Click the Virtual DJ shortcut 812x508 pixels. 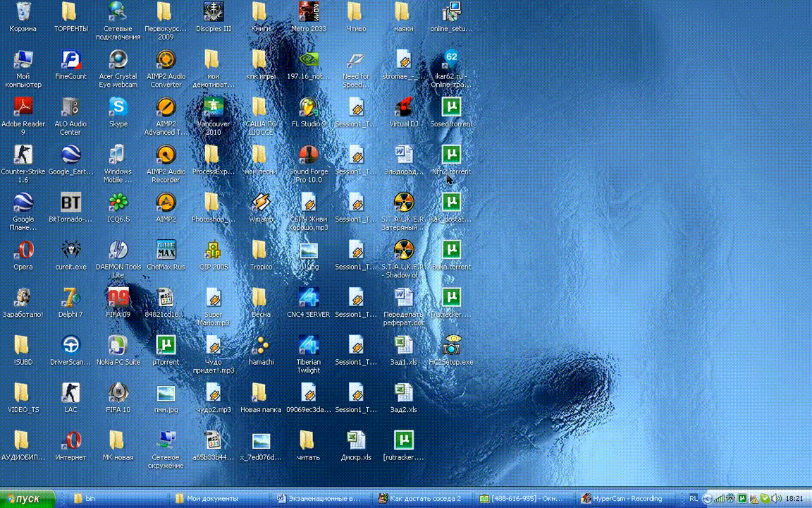[x=403, y=108]
